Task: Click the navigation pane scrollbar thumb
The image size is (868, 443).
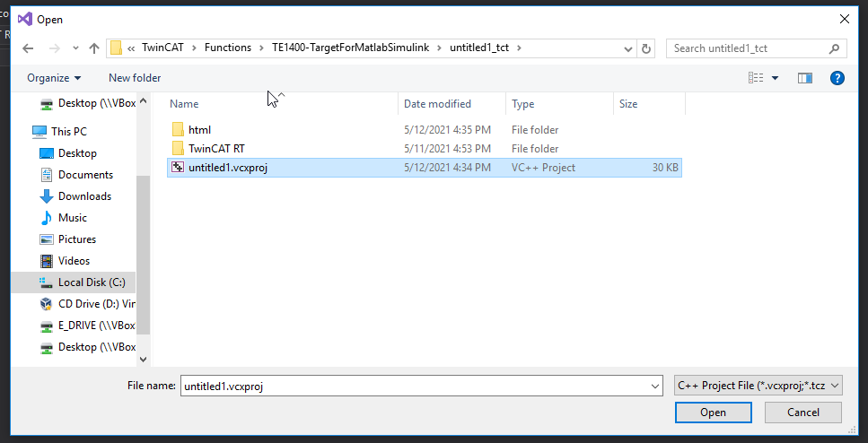Action: (x=144, y=255)
